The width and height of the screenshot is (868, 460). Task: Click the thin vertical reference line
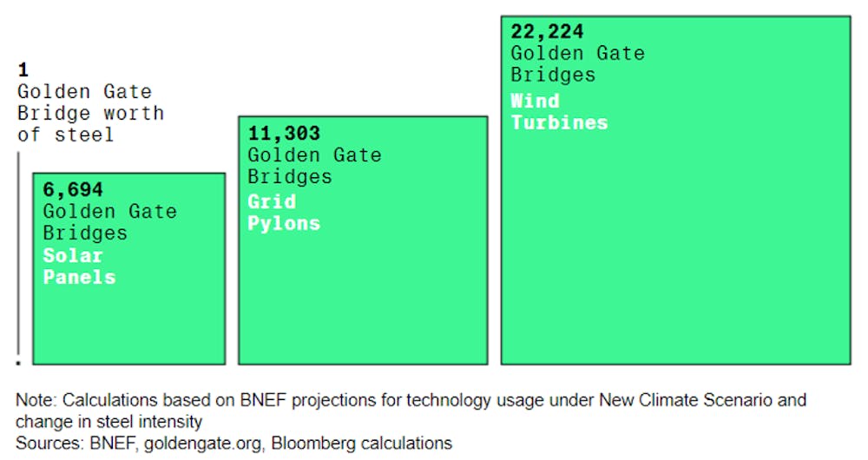click(x=18, y=254)
